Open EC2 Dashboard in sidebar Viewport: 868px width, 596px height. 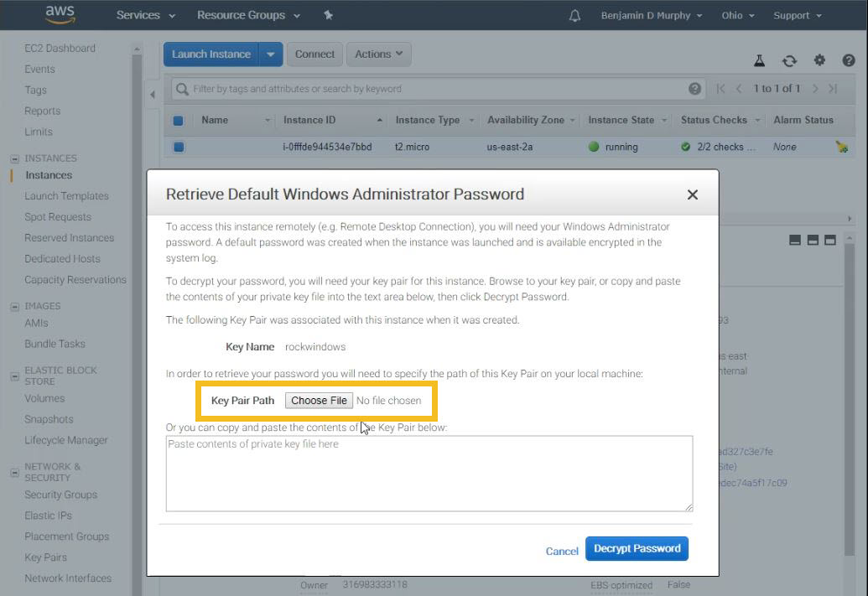tap(60, 48)
